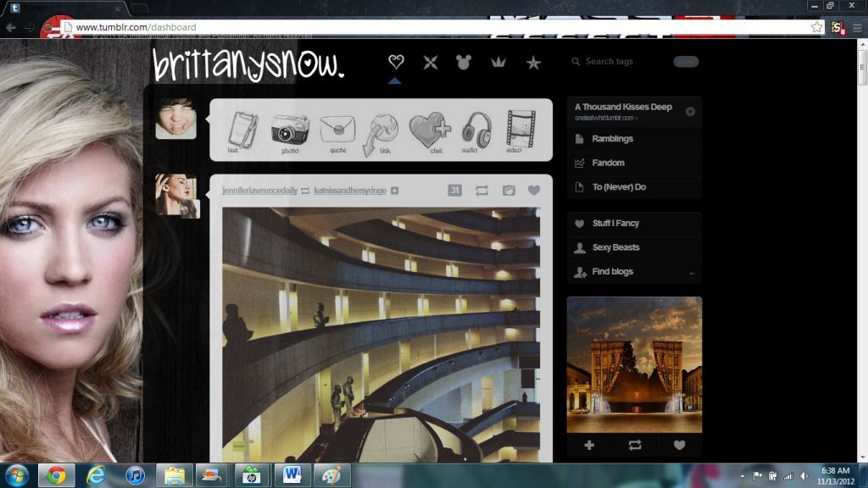868x488 pixels.
Task: Click the brittanysnow logo
Action: click(248, 65)
